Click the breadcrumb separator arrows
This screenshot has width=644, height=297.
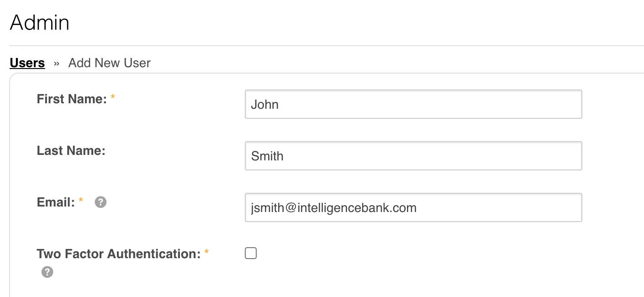point(57,63)
